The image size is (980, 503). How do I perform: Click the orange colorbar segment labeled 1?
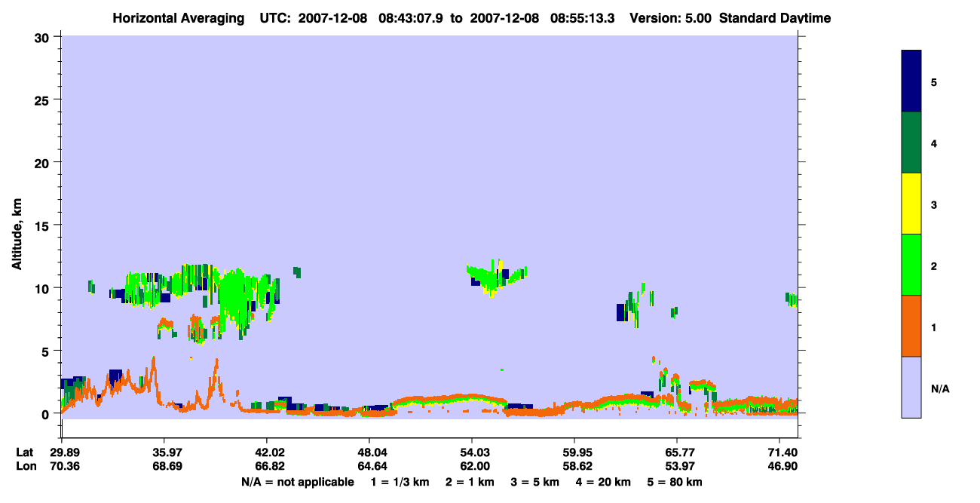[x=911, y=326]
